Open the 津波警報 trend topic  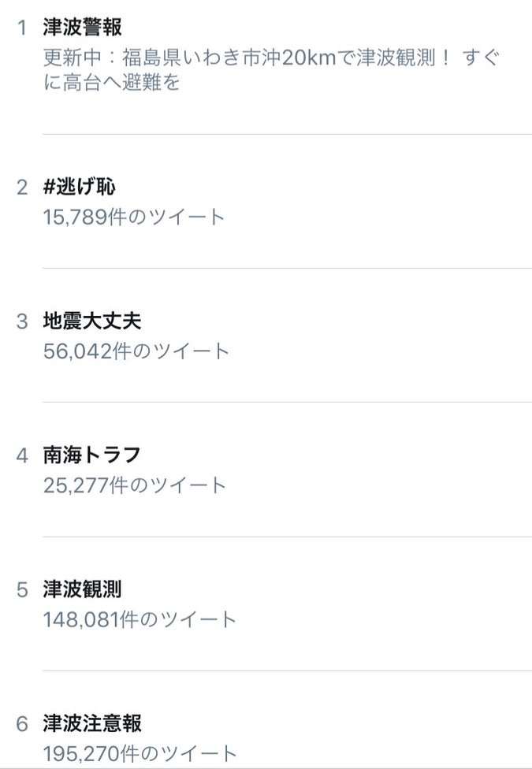coord(82,27)
